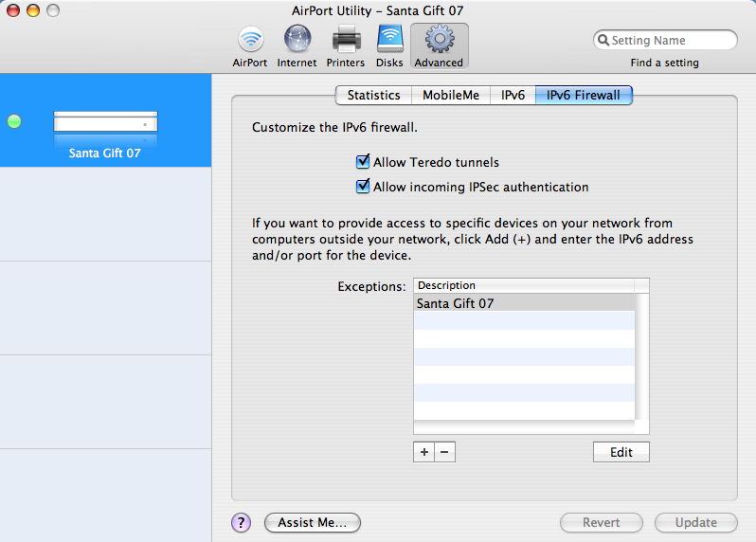This screenshot has height=542, width=756.
Task: Click the Santa Gift 07 sidebar label
Action: coord(104,153)
